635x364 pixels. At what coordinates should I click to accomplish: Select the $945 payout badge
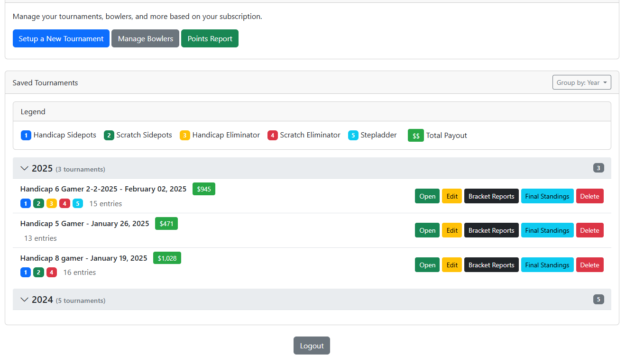(203, 189)
